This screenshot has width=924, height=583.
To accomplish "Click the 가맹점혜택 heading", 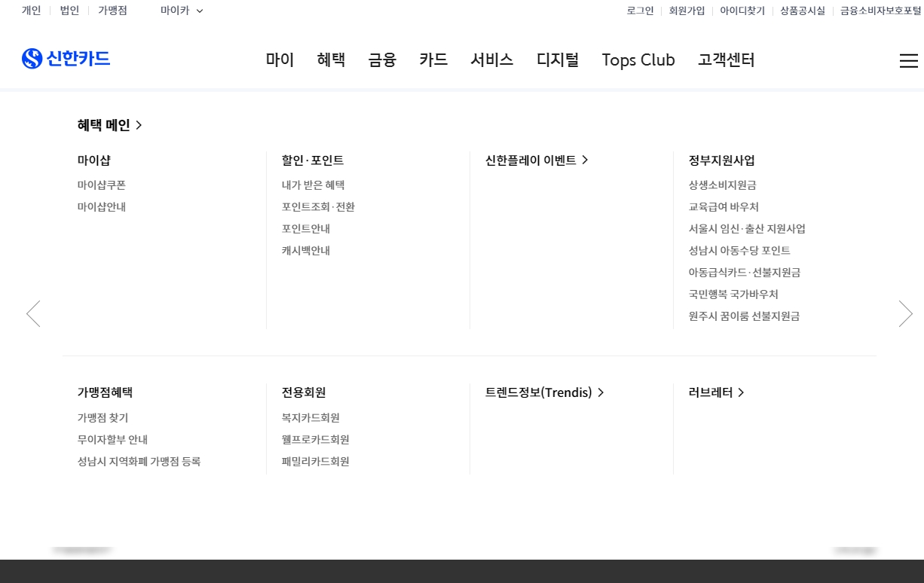I will (106, 392).
